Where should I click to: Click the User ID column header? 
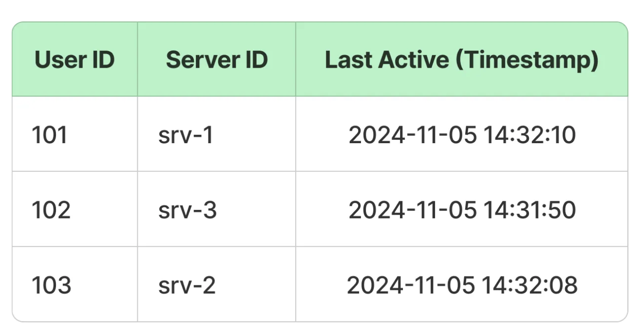click(x=75, y=60)
